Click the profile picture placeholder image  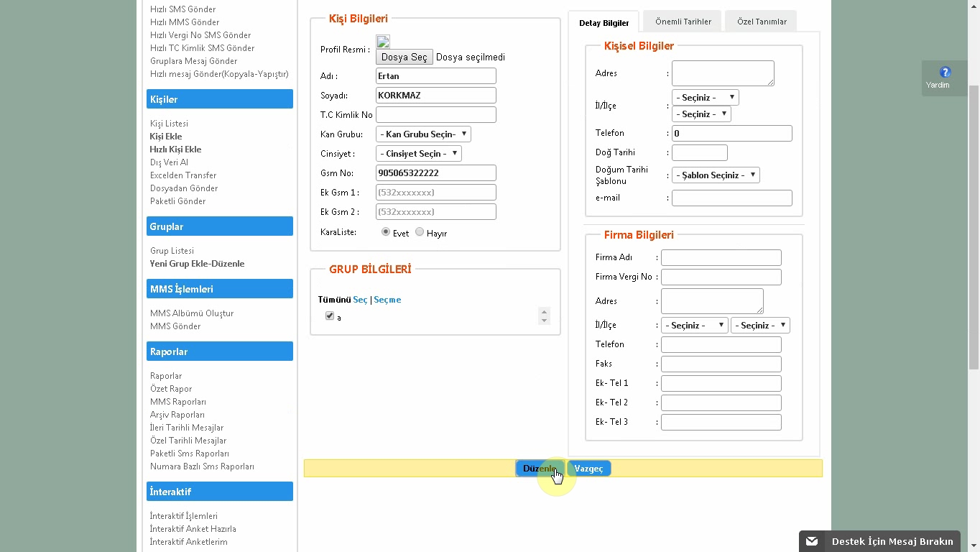[x=383, y=42]
